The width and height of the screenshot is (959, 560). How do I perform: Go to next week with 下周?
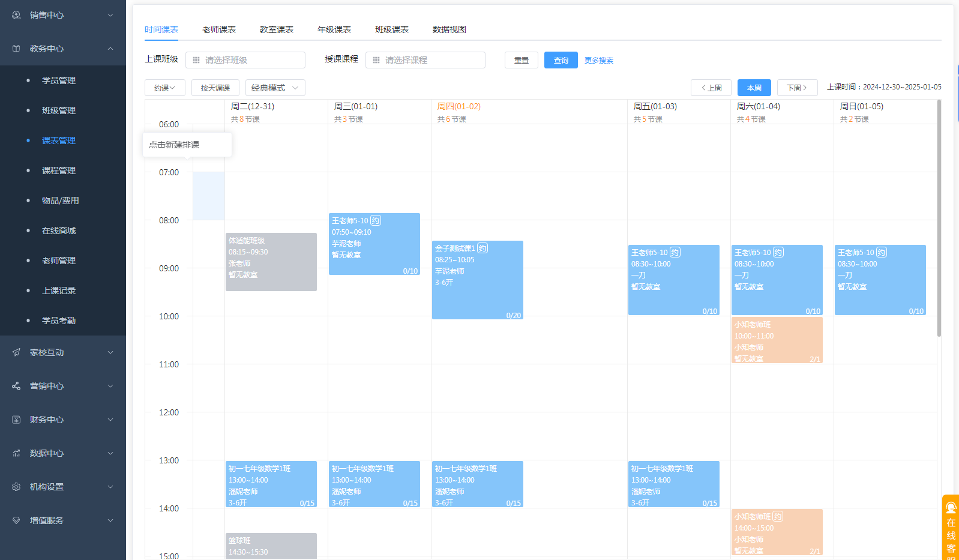(798, 88)
